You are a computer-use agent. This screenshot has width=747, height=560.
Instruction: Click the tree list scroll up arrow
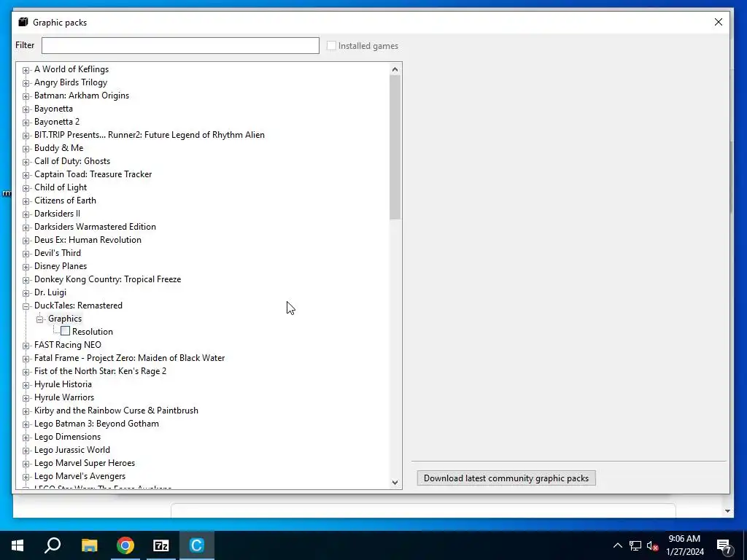[395, 69]
